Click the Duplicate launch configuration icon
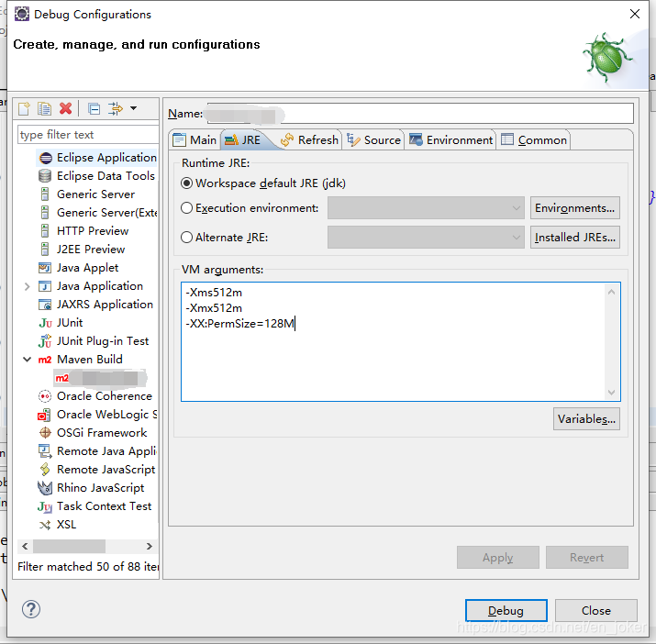This screenshot has height=644, width=656. click(x=44, y=109)
